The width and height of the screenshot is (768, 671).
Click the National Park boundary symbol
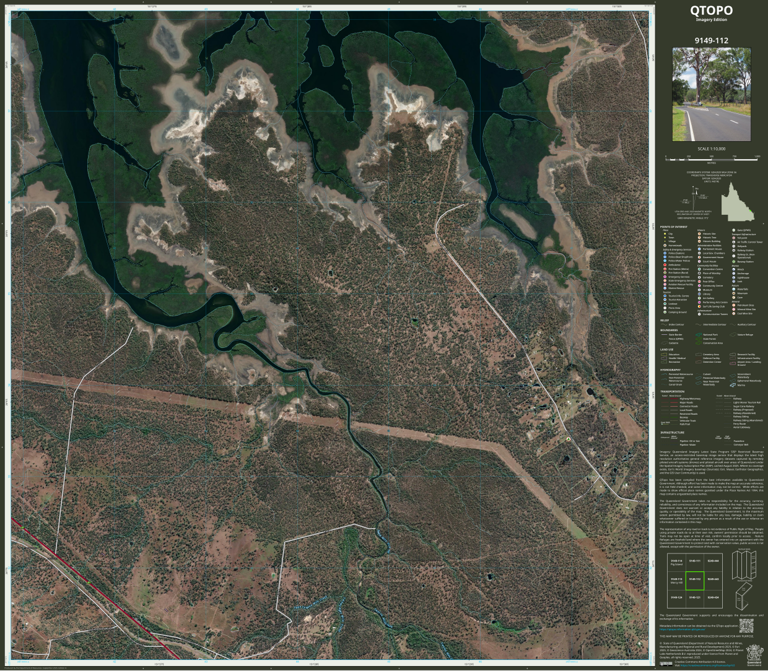[698, 335]
